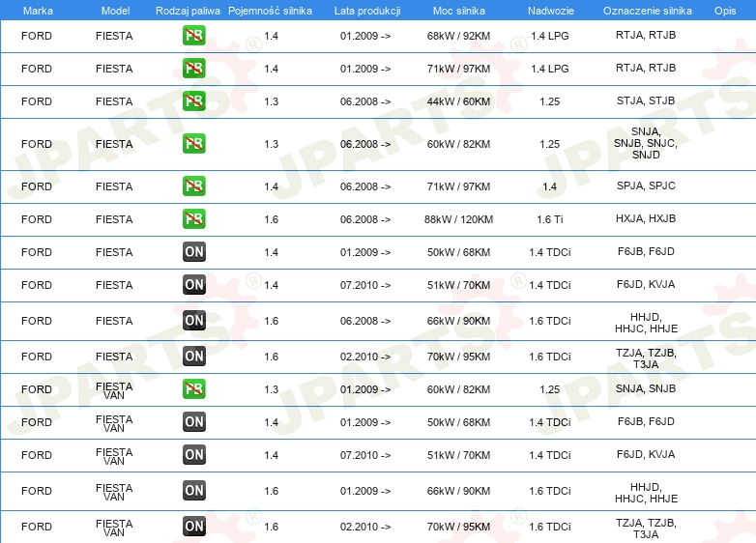756x543 pixels.
Task: Click the Model column header
Action: [x=115, y=11]
